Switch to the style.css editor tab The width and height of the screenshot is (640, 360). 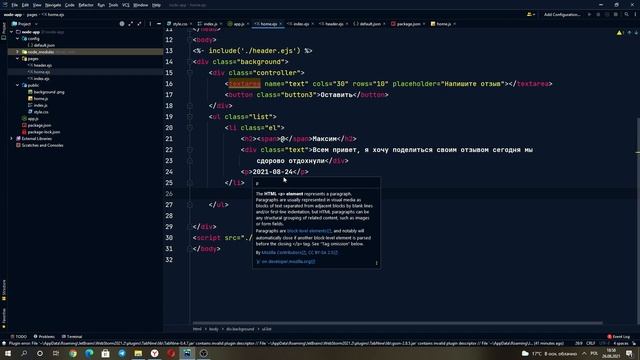pyautogui.click(x=179, y=24)
